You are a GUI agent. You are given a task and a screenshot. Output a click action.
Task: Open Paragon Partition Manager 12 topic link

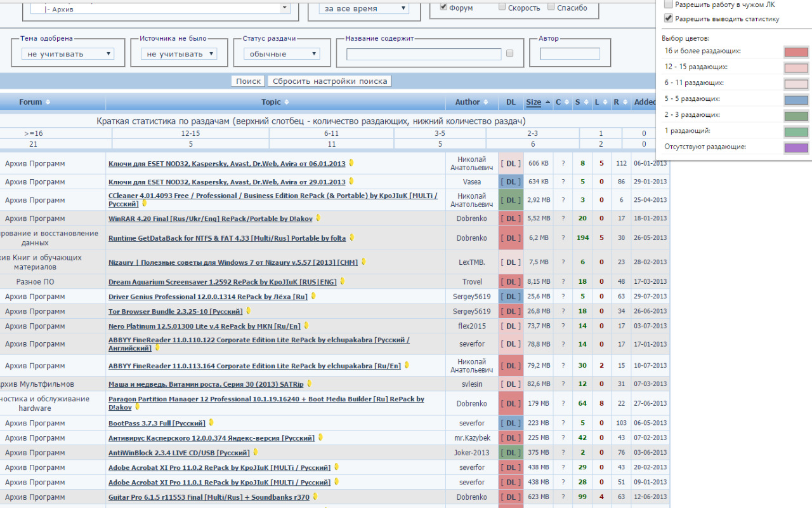point(266,403)
